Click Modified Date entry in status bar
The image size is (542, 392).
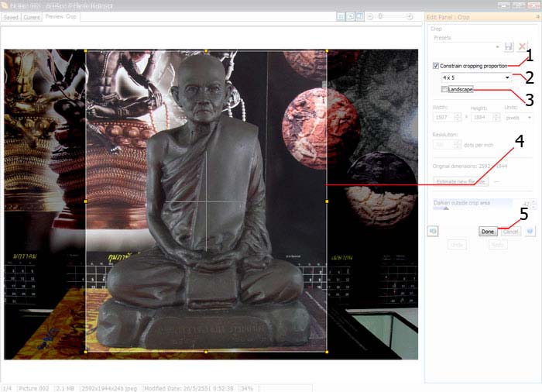tap(189, 389)
